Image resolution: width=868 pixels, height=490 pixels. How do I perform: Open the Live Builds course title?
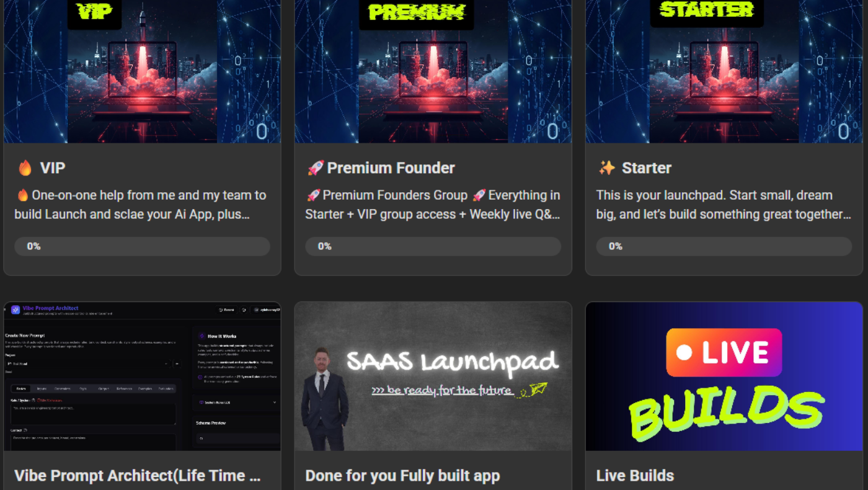coord(635,476)
